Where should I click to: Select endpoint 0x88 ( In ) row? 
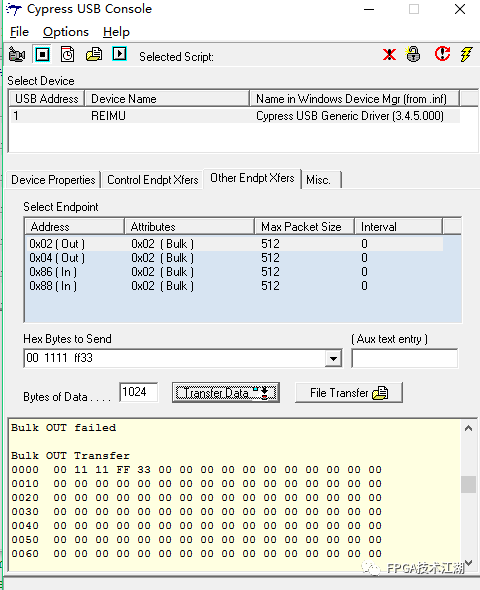point(234,286)
